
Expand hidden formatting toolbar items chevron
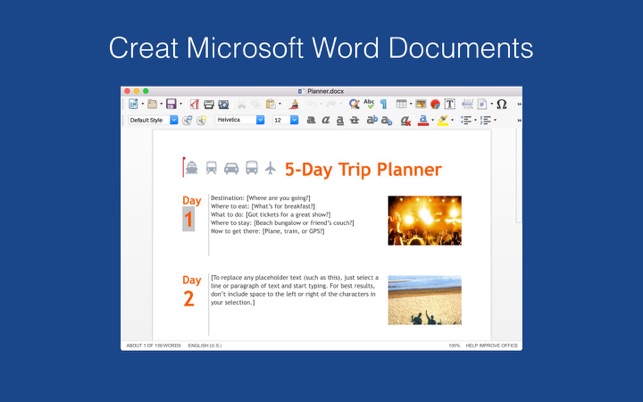coord(519,120)
